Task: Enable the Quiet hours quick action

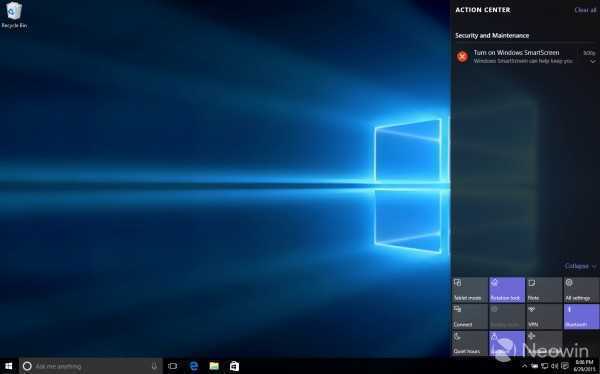Action: click(470, 343)
